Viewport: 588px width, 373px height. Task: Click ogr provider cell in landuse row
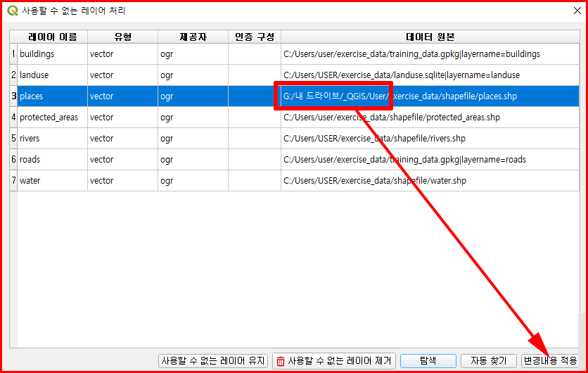tap(193, 75)
